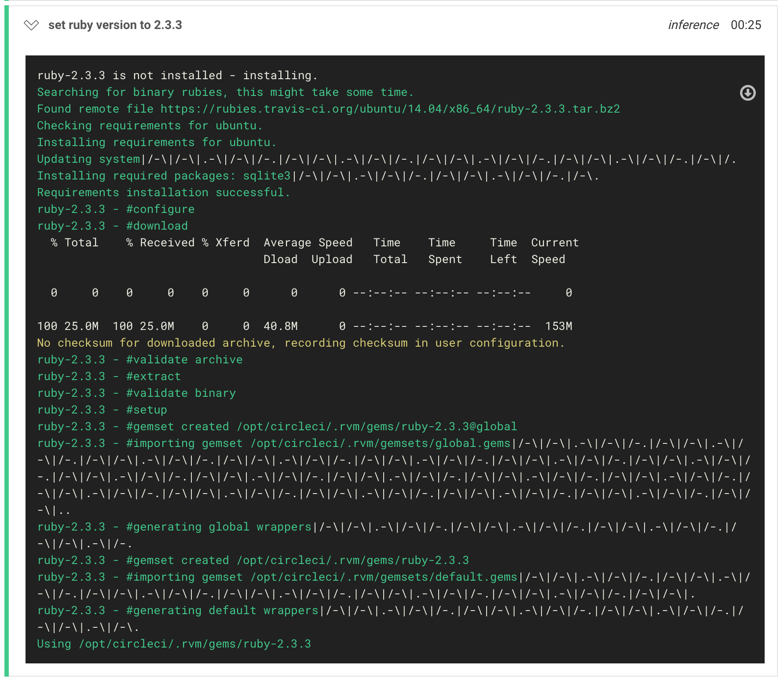
Task: Click the 'ruby-2.3.3 - #configure' line
Action: [116, 209]
